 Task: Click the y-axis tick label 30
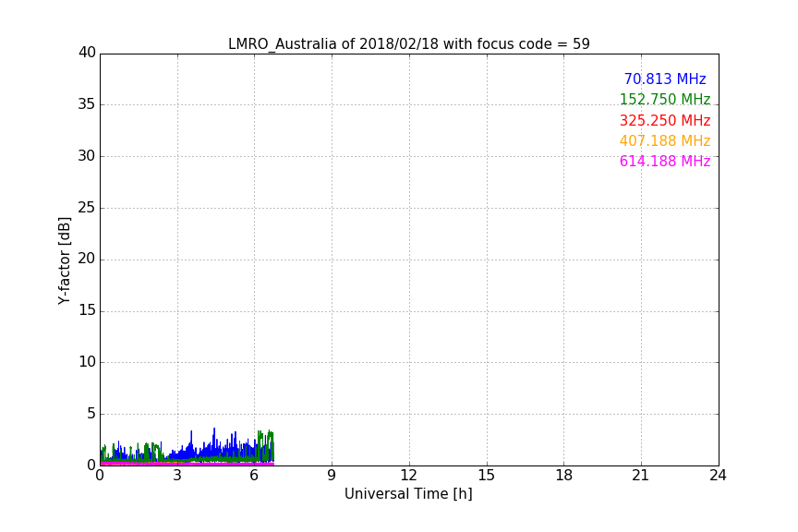[x=87, y=156]
